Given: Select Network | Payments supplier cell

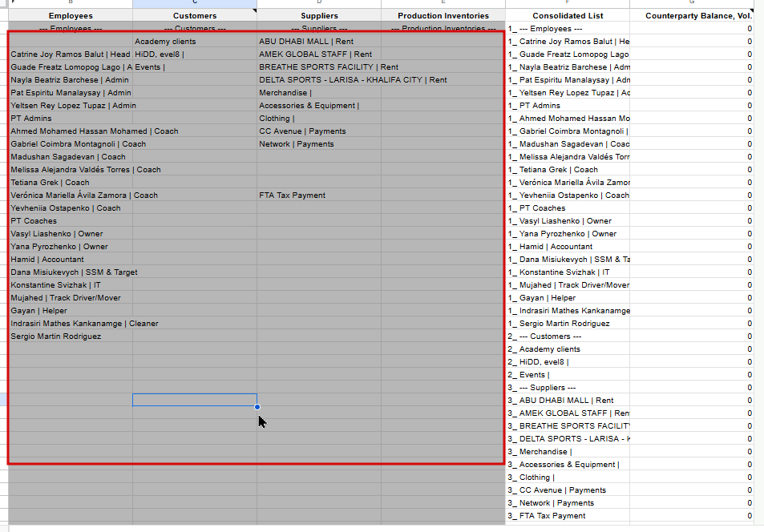Looking at the screenshot, I should (x=319, y=143).
